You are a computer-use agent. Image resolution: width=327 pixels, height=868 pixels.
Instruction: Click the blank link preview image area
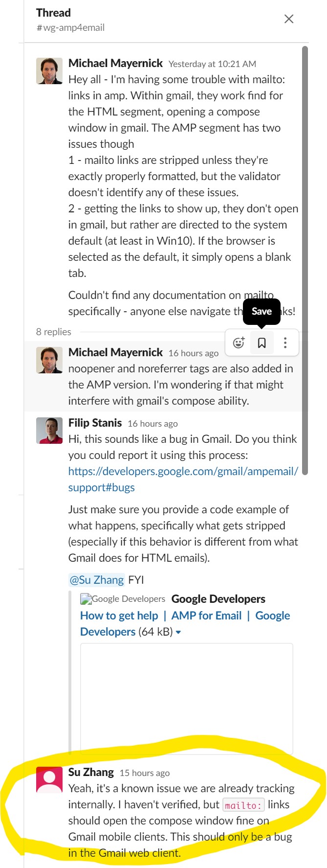coord(186,698)
